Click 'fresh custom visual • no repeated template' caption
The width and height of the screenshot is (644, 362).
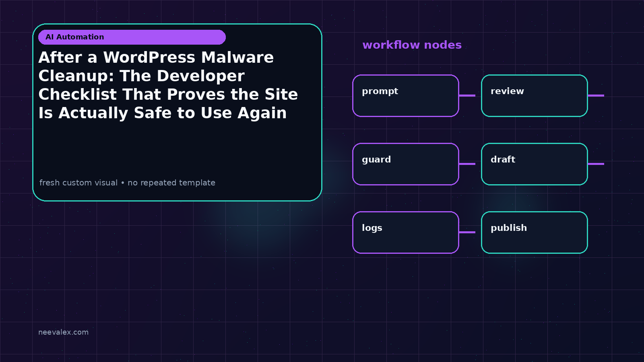click(127, 183)
